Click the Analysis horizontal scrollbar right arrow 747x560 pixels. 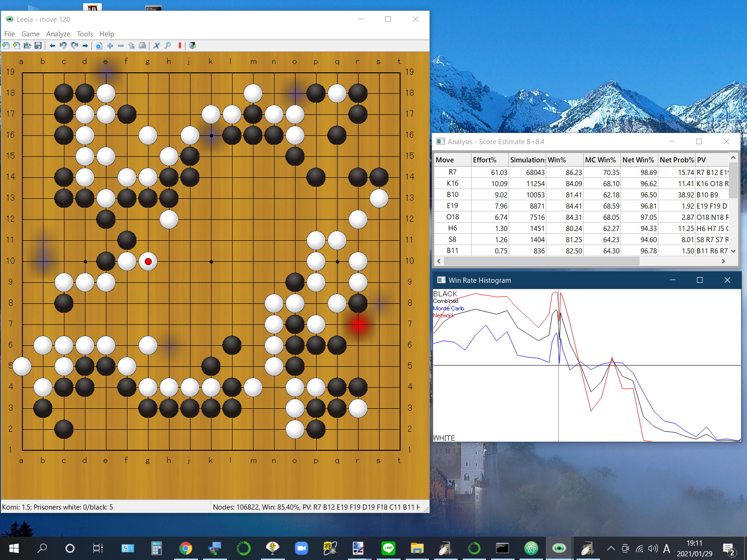723,261
